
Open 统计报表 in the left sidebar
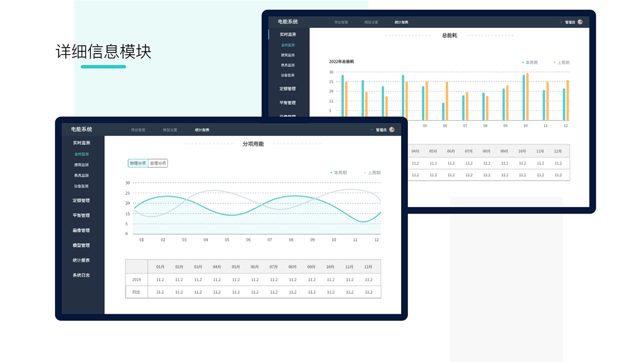point(82,260)
